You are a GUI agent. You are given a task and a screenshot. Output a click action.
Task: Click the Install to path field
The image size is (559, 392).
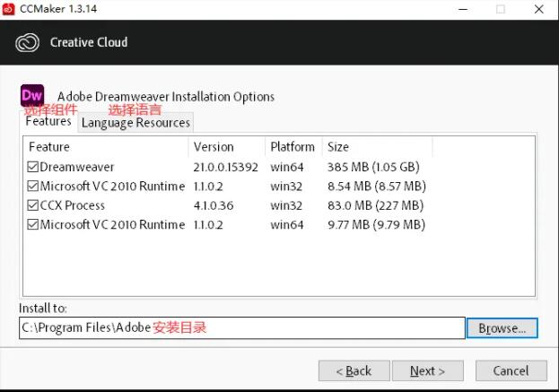click(x=242, y=327)
